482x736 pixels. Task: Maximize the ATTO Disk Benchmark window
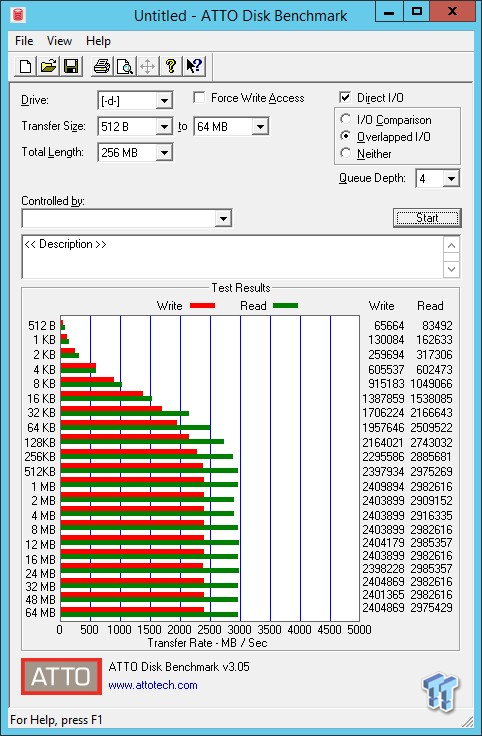coord(416,12)
